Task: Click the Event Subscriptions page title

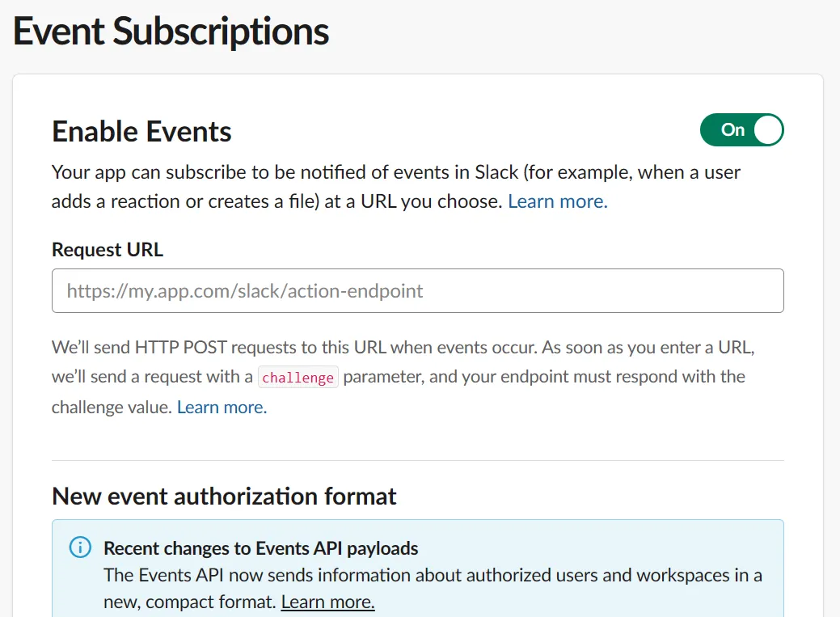Action: click(x=170, y=31)
